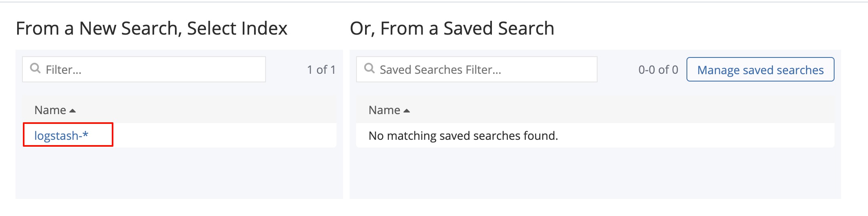Click the "0-0 of 0" saved searches count
The width and height of the screenshot is (868, 216).
[658, 70]
